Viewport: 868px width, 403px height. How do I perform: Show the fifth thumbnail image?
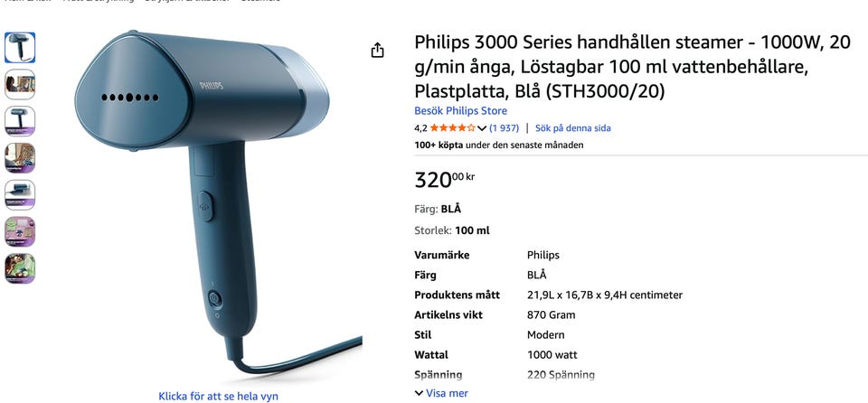(x=20, y=195)
